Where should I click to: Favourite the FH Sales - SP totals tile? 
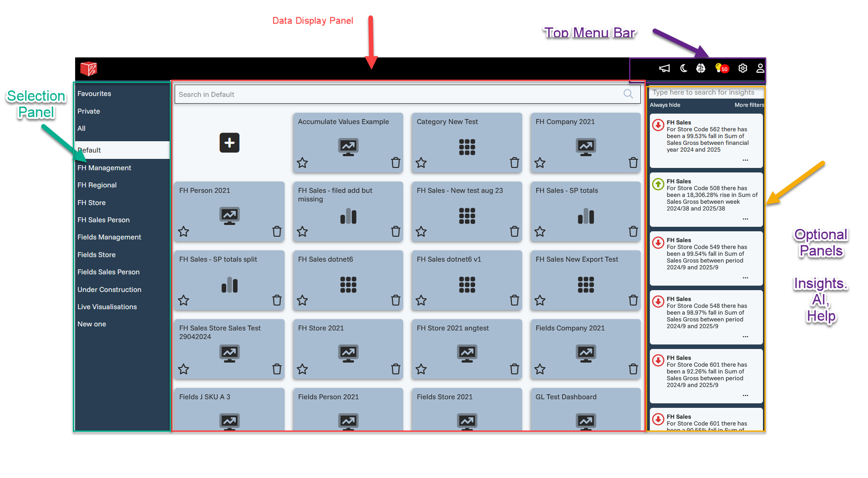pyautogui.click(x=540, y=231)
